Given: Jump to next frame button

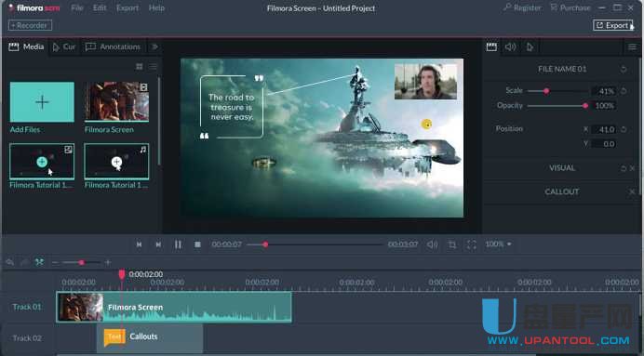Looking at the screenshot, I should coord(158,244).
